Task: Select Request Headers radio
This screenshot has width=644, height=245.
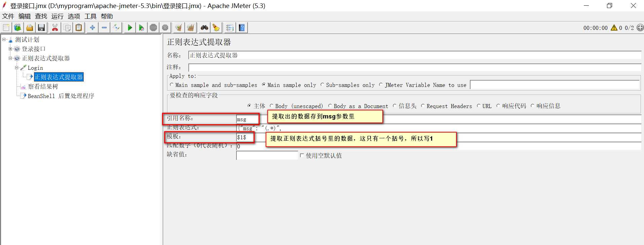Action: 423,106
